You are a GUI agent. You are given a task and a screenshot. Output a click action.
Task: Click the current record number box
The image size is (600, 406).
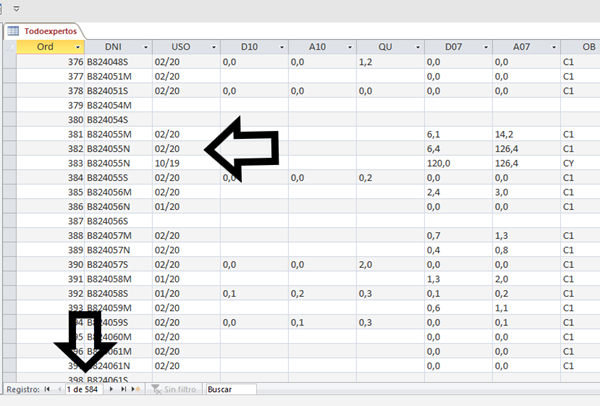click(x=83, y=390)
